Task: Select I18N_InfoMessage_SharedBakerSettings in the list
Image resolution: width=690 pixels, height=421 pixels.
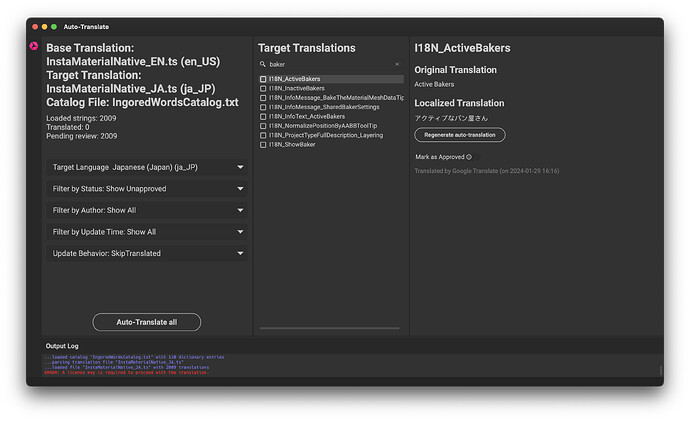Action: tap(324, 107)
